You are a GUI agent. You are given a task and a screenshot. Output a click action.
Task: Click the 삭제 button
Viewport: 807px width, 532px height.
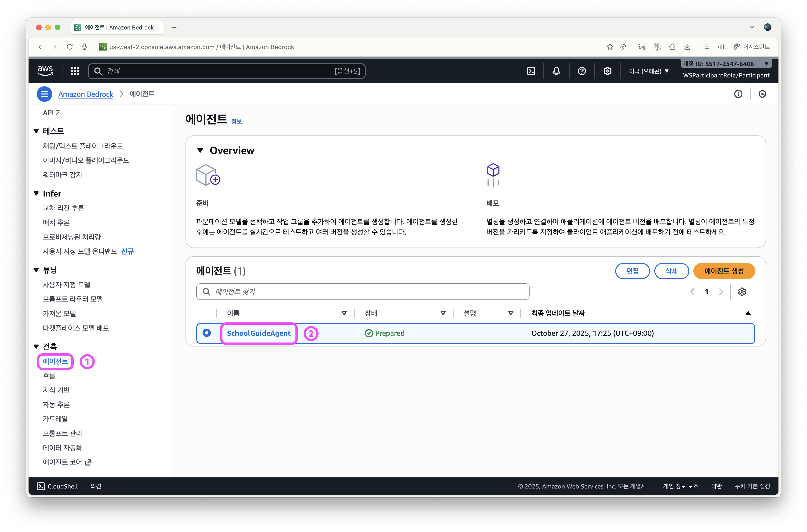coord(671,271)
